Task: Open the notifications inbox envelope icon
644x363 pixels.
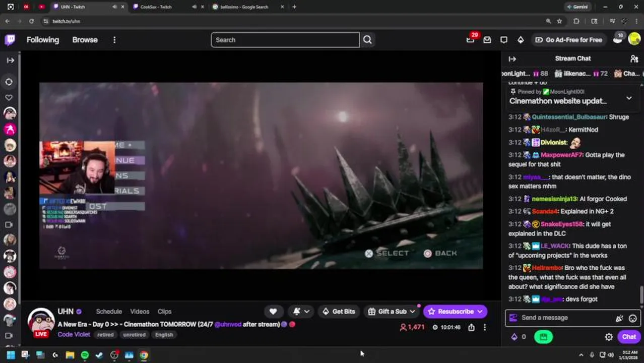Action: (x=487, y=40)
